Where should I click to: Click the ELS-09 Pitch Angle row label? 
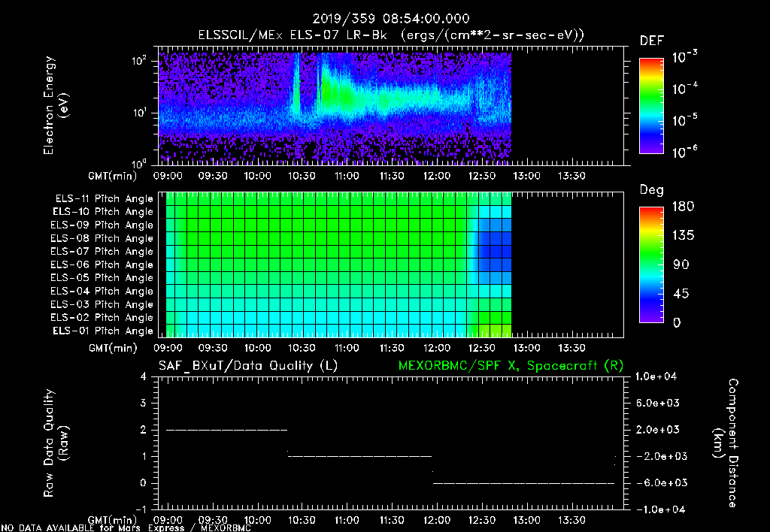102,225
